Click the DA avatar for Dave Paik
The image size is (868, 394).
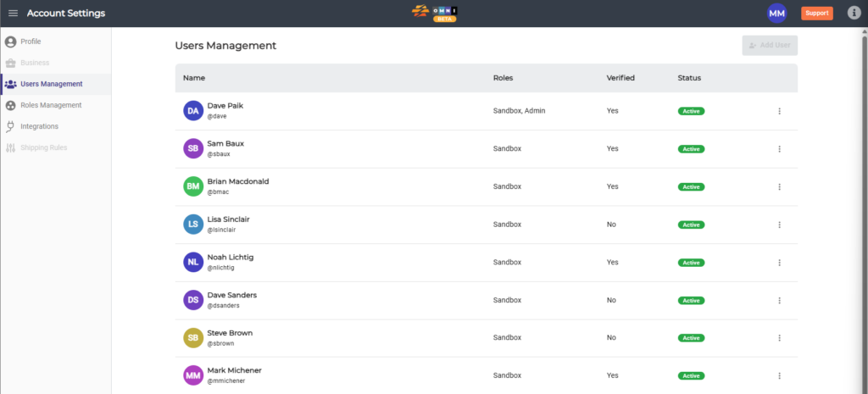pyautogui.click(x=193, y=111)
